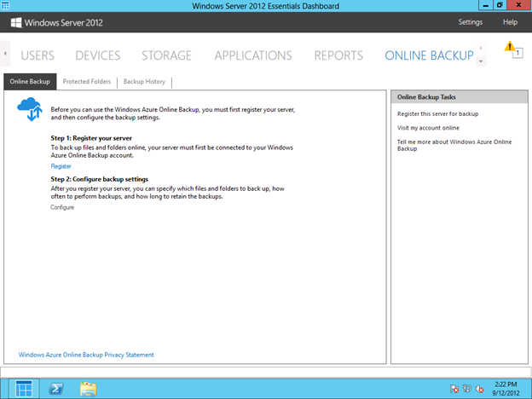
Task: Click the muted speaker tray icon
Action: (x=479, y=389)
